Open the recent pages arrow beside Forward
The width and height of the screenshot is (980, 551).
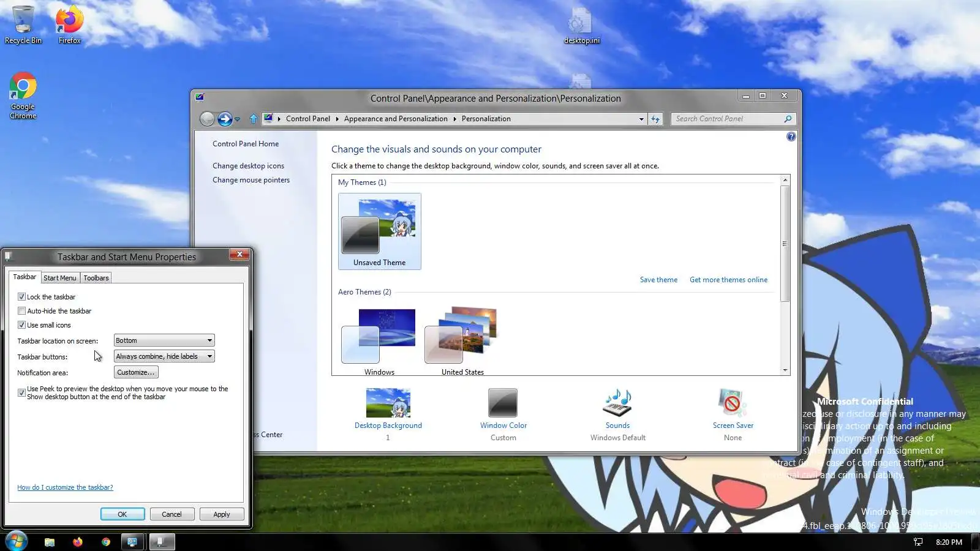[x=237, y=119]
